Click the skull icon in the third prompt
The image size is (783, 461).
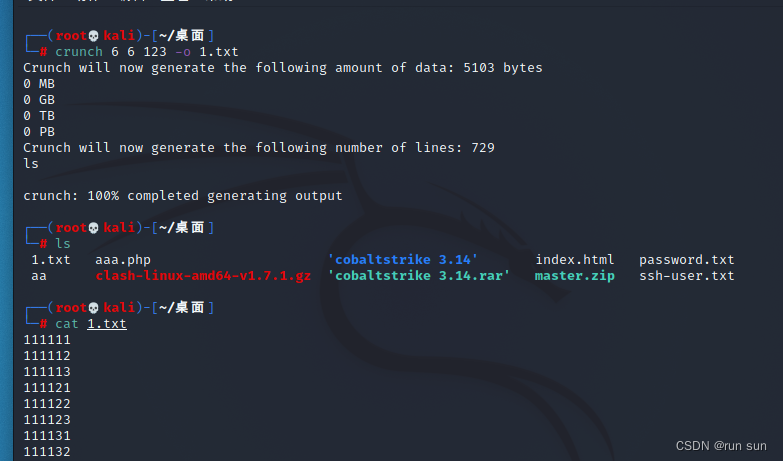pyautogui.click(x=93, y=308)
